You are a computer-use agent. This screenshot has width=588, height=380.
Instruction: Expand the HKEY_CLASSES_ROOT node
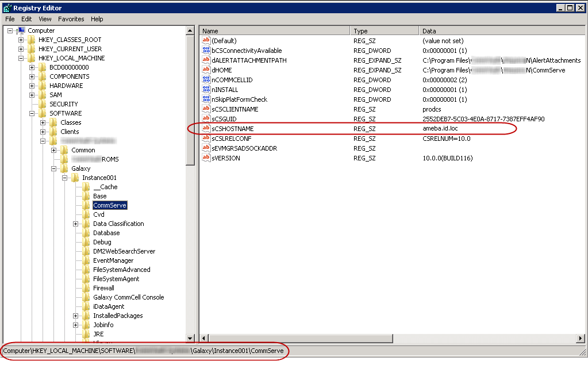(21, 40)
